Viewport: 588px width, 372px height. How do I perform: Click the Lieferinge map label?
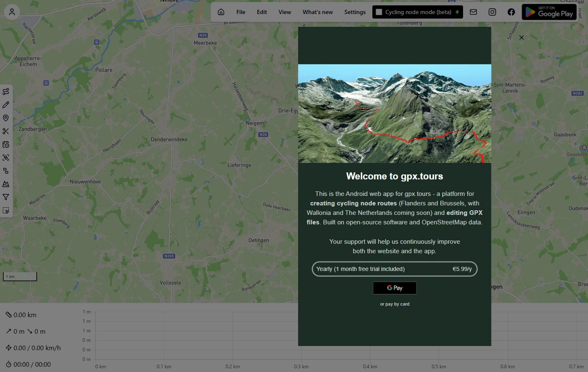coord(239,165)
